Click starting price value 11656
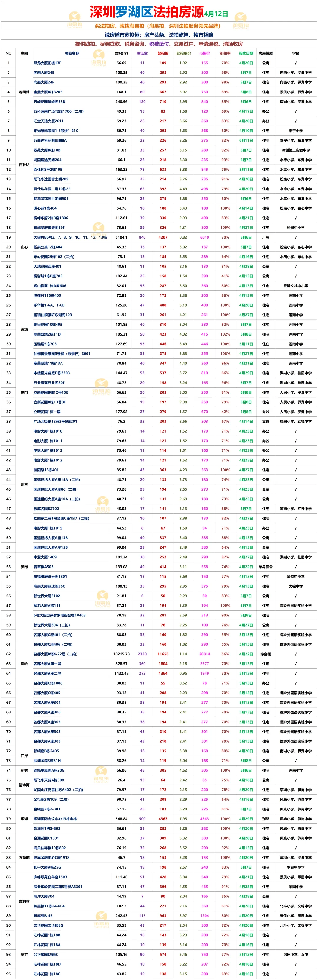The image size is (318, 980). coord(163,654)
